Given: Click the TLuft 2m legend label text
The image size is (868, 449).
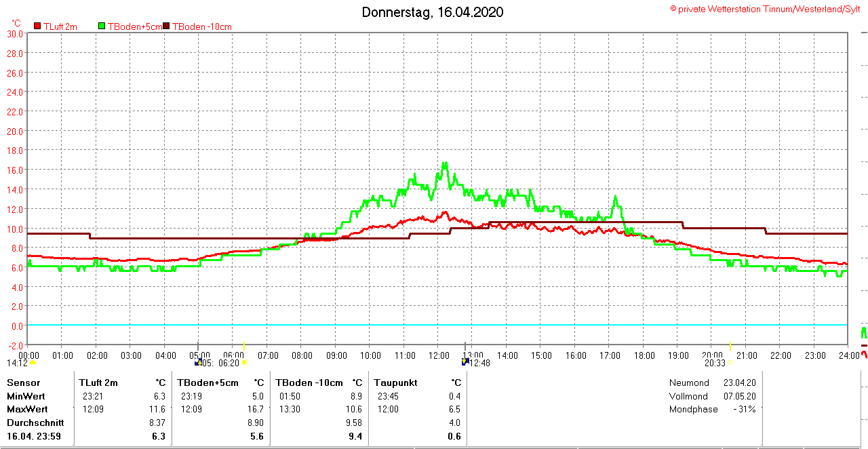Looking at the screenshot, I should (x=60, y=26).
